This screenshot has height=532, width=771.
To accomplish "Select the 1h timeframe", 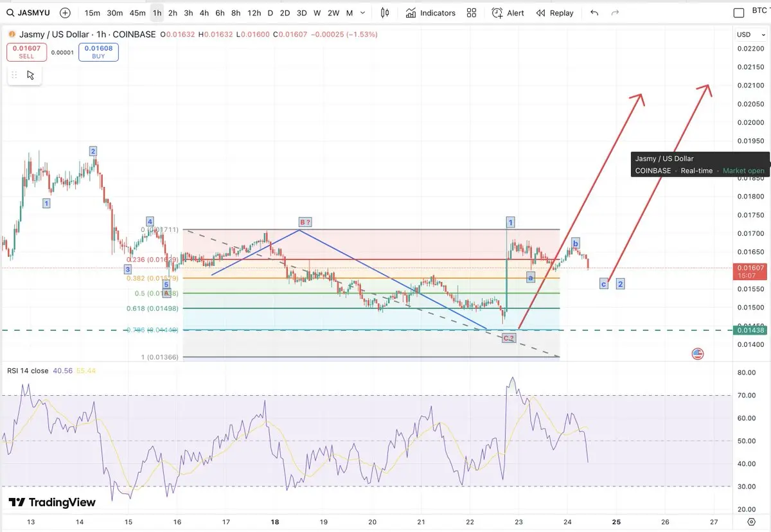I will coord(157,13).
